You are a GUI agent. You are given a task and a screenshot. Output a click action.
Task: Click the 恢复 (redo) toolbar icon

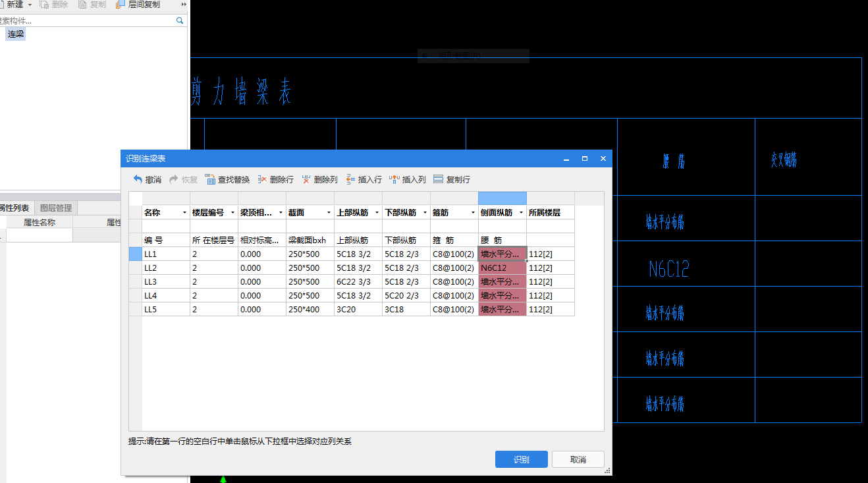point(175,179)
